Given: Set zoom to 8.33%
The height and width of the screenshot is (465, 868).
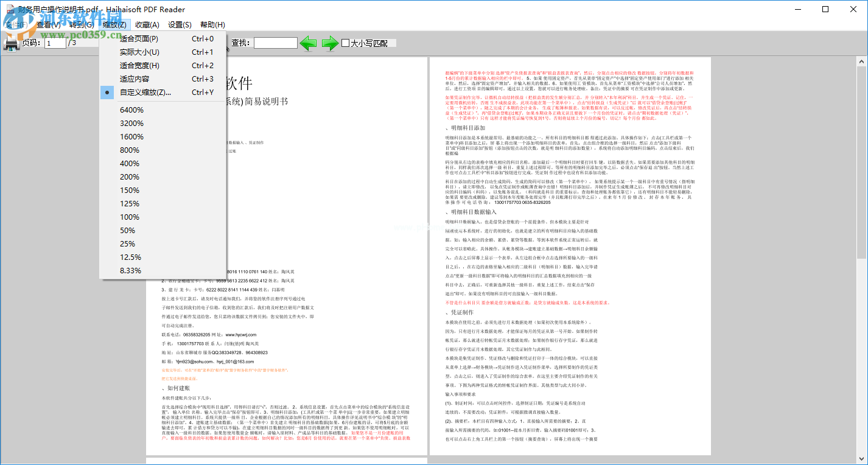Looking at the screenshot, I should tap(163, 271).
